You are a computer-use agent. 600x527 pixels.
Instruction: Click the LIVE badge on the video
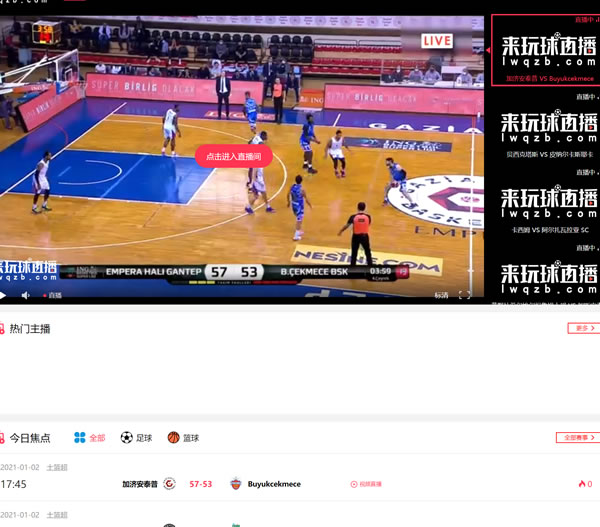pyautogui.click(x=437, y=41)
